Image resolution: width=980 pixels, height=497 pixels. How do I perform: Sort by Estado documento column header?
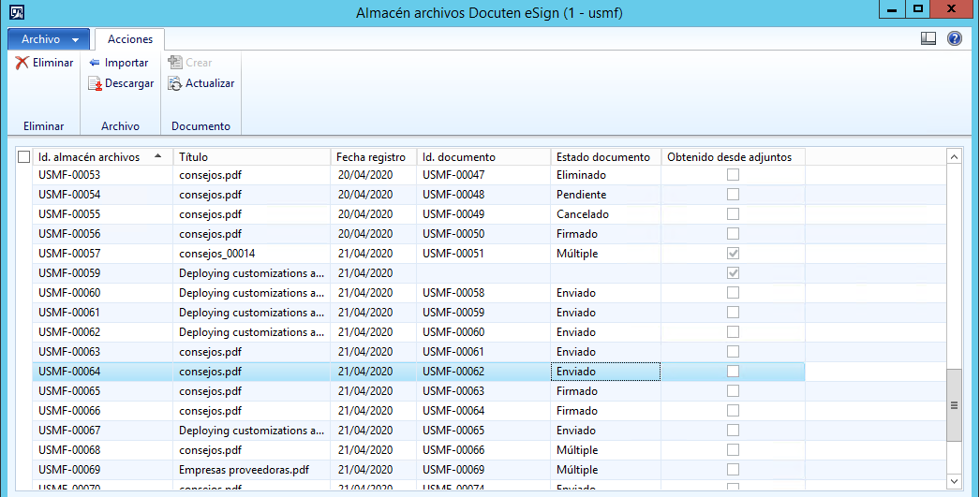coord(605,157)
